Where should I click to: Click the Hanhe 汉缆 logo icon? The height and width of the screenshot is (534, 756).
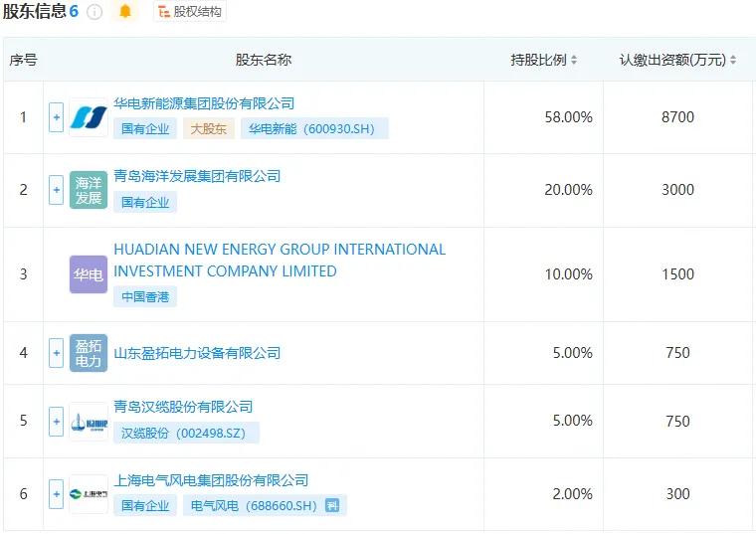coord(89,422)
